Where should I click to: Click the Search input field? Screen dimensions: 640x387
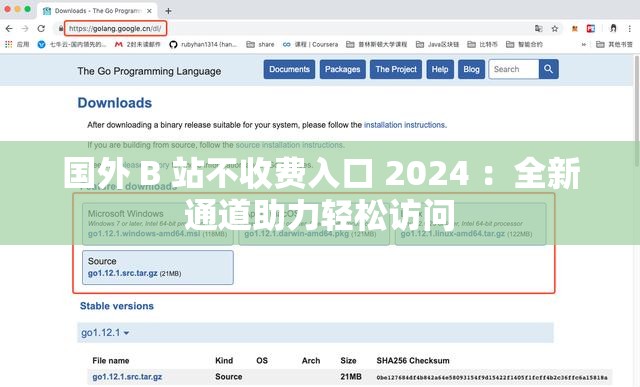[x=514, y=69]
